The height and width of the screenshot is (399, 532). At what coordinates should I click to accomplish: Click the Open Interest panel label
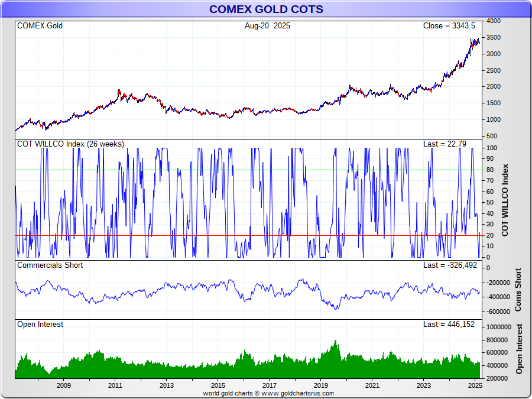tap(40, 325)
